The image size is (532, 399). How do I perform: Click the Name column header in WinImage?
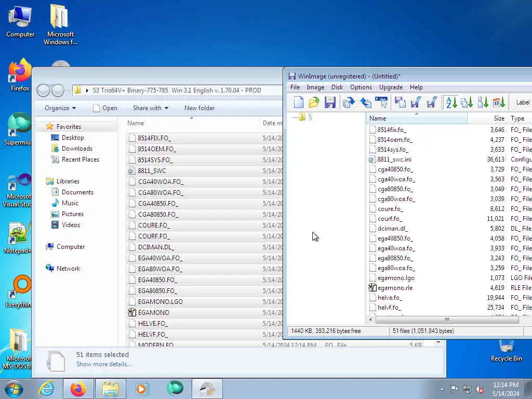pos(417,118)
